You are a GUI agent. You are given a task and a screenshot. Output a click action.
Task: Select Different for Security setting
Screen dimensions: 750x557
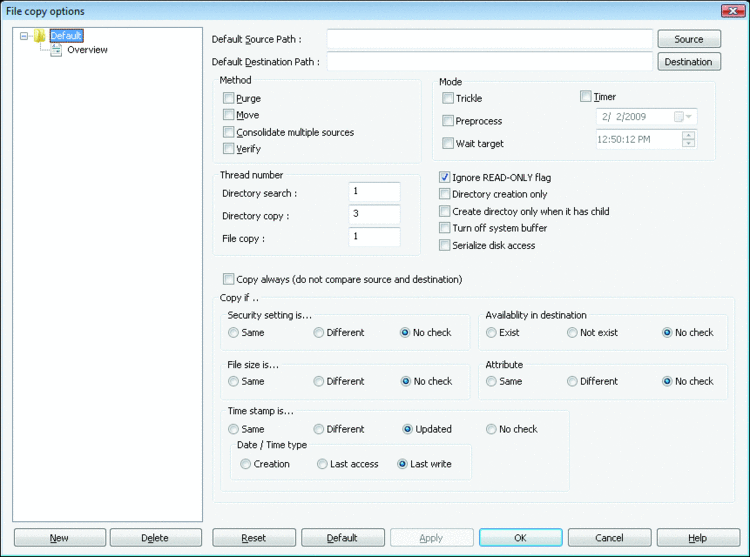pos(319,333)
